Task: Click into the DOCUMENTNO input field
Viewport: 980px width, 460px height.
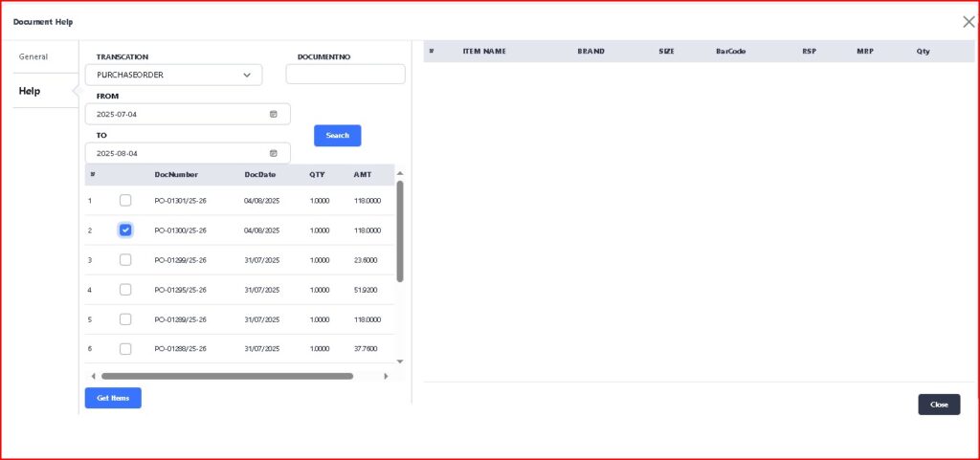Action: click(x=345, y=75)
